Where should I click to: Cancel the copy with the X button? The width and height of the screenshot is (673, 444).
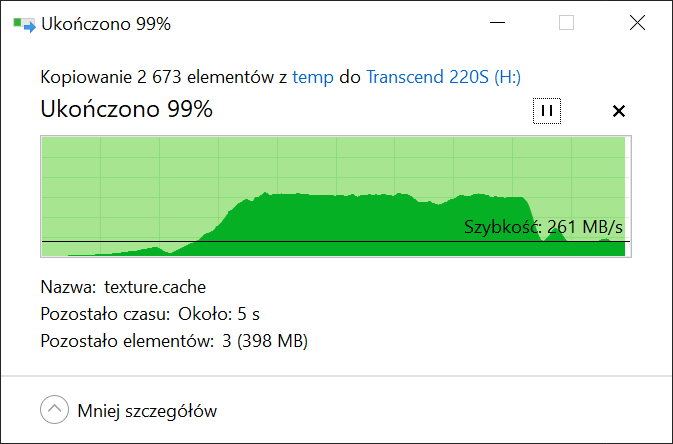[618, 111]
